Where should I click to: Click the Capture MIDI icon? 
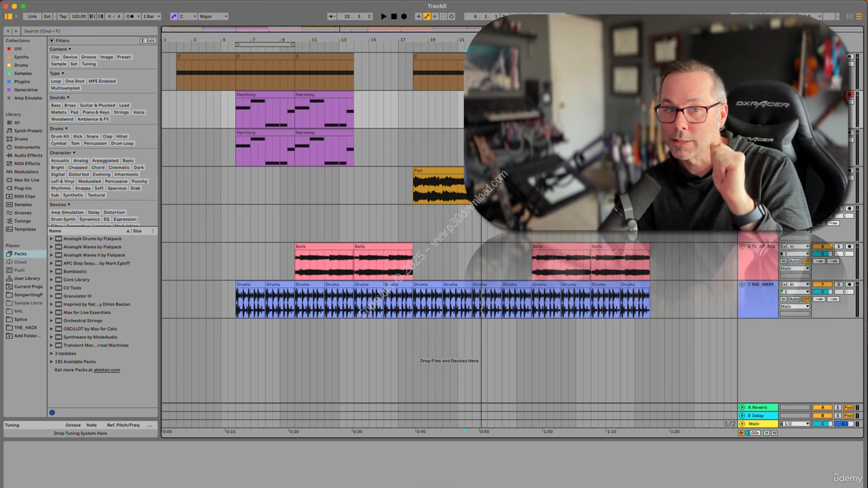click(443, 16)
